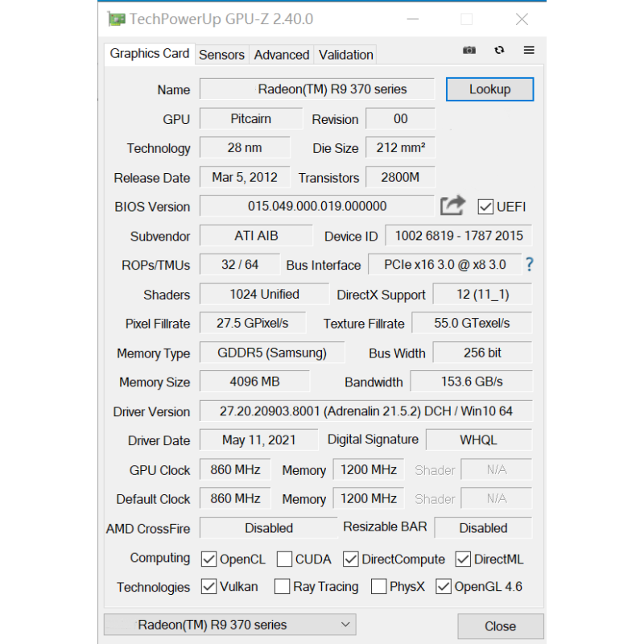Click the Driver Date May 11, 2021

pos(258,439)
